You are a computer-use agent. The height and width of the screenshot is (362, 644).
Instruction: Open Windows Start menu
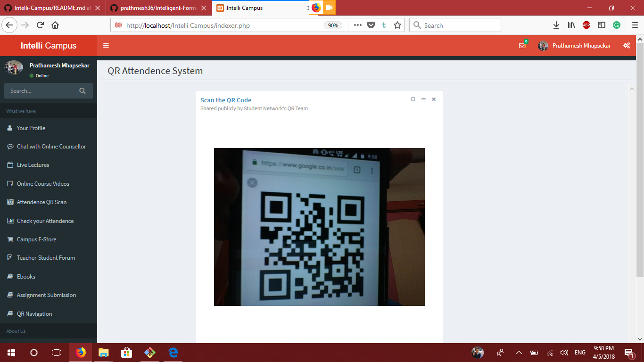pos(11,352)
